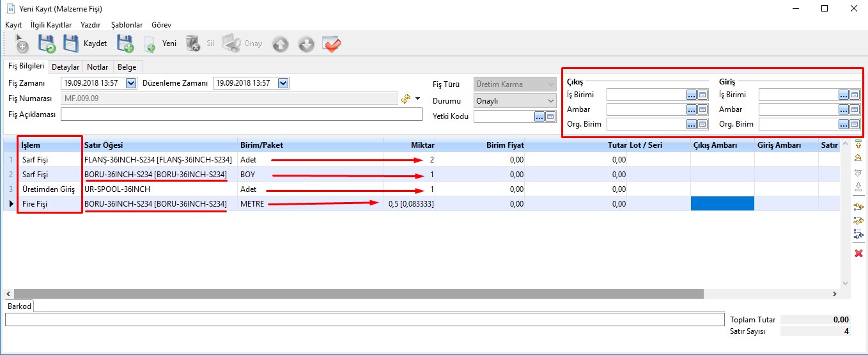Click the cursor-plus icon at toolbar start

point(22,44)
